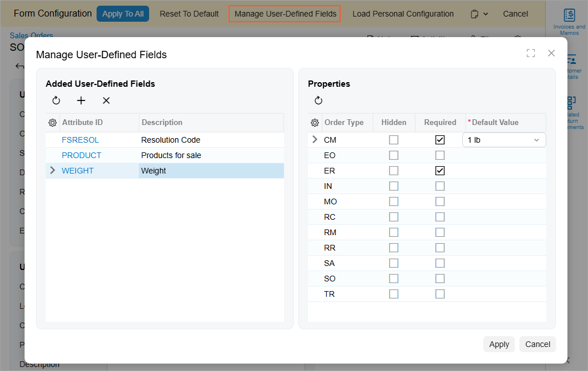588x371 pixels.
Task: Refresh the Added User-Defined Fields list
Action: 56,100
